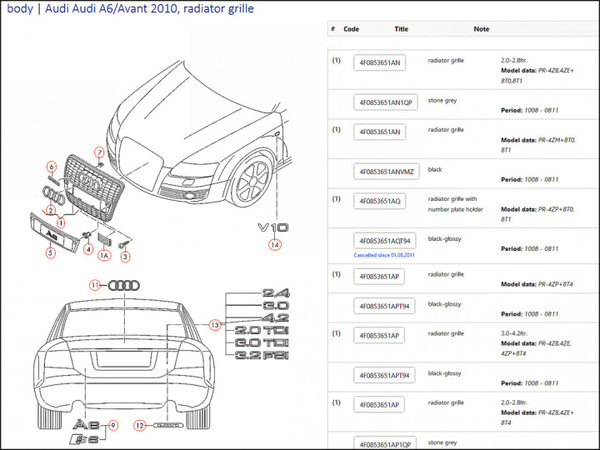600x450 pixels.
Task: Select part code 4F0853651AQ
Action: 378,201
